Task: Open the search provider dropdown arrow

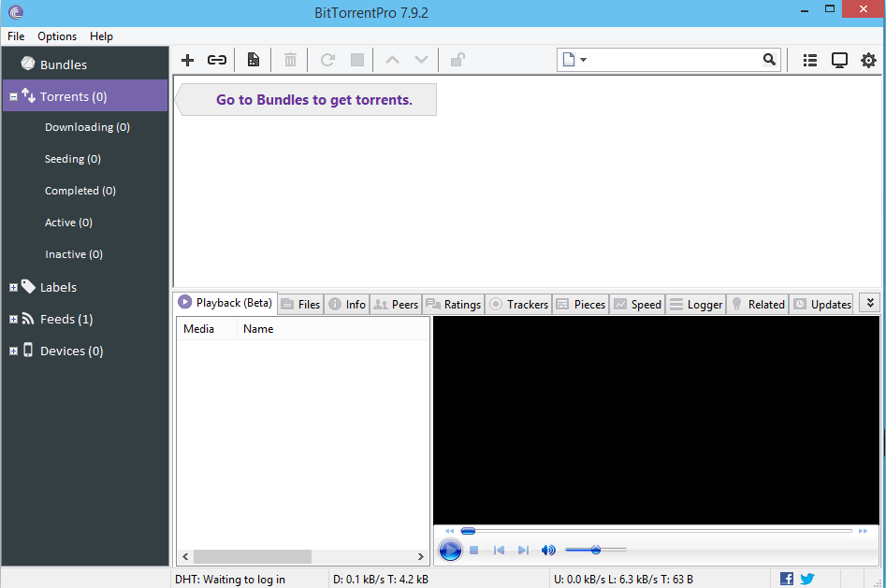Action: tap(583, 59)
